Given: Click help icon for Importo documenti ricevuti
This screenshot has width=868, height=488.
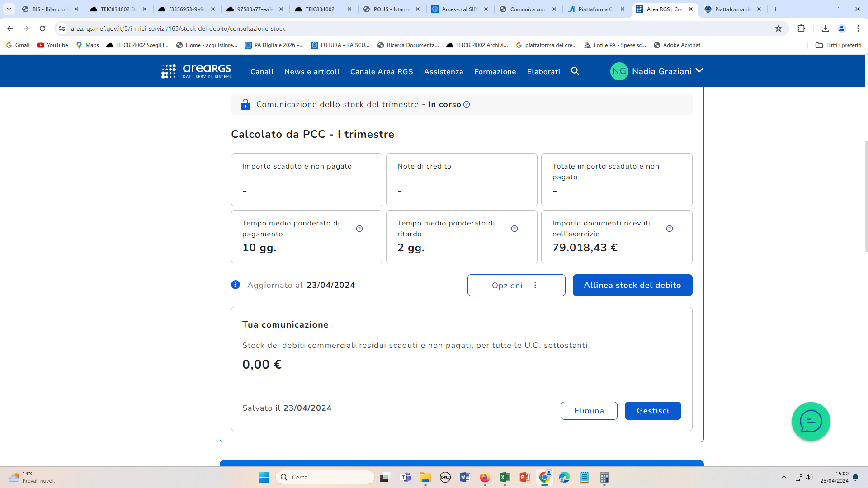Looking at the screenshot, I should (670, 229).
